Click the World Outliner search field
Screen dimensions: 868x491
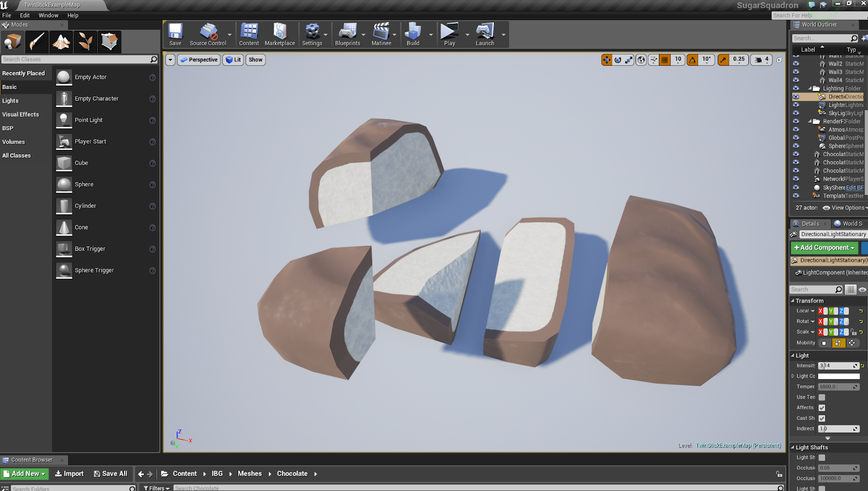click(825, 38)
